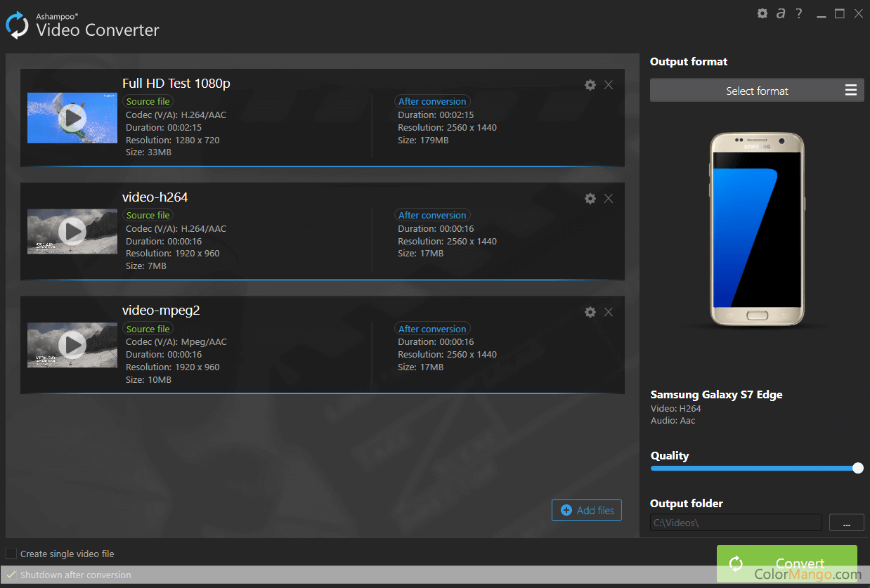
Task: Click Source file label of video-mpeg2
Action: (148, 329)
